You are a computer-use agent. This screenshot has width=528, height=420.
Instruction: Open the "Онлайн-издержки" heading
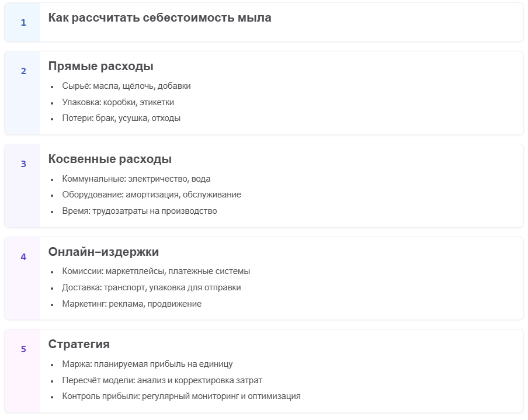click(x=103, y=252)
